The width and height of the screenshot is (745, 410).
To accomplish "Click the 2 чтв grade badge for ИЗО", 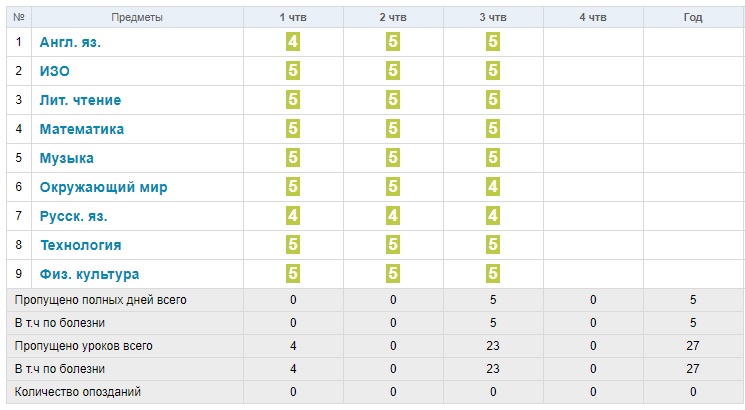I will point(393,71).
